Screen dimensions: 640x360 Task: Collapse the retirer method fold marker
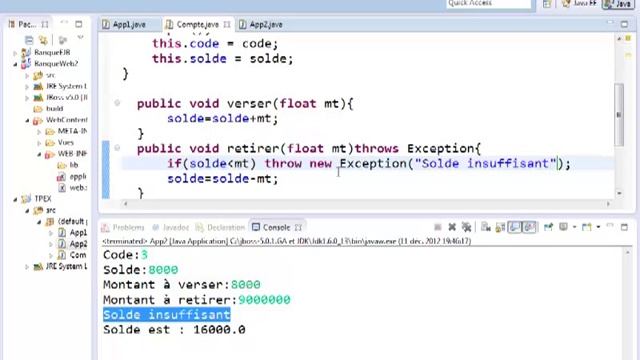[117, 148]
